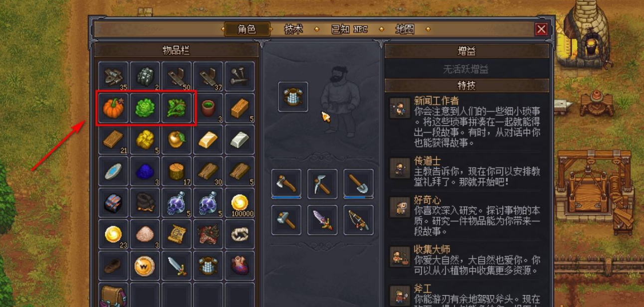The height and width of the screenshot is (307, 644).
Task: Select the blue powder pile item
Action: [x=145, y=171]
